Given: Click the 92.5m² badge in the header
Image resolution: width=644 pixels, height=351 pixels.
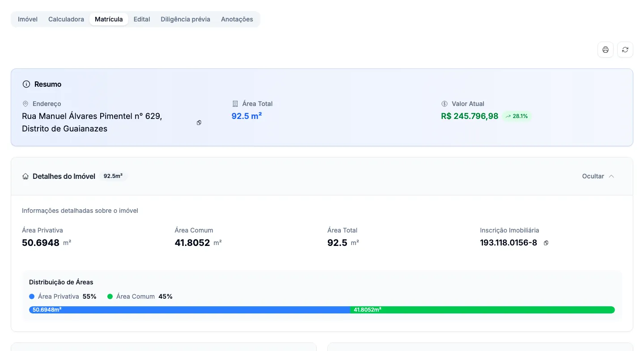Looking at the screenshot, I should click(x=113, y=176).
